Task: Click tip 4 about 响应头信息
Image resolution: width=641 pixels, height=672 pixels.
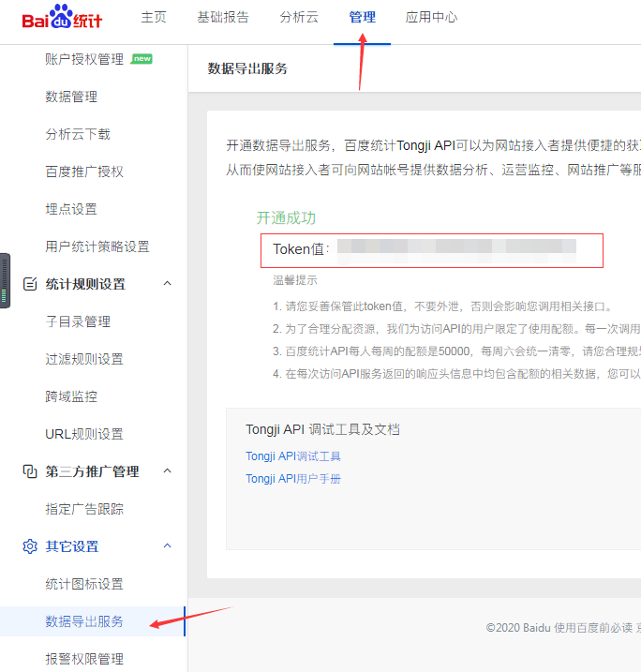Action: [x=456, y=374]
